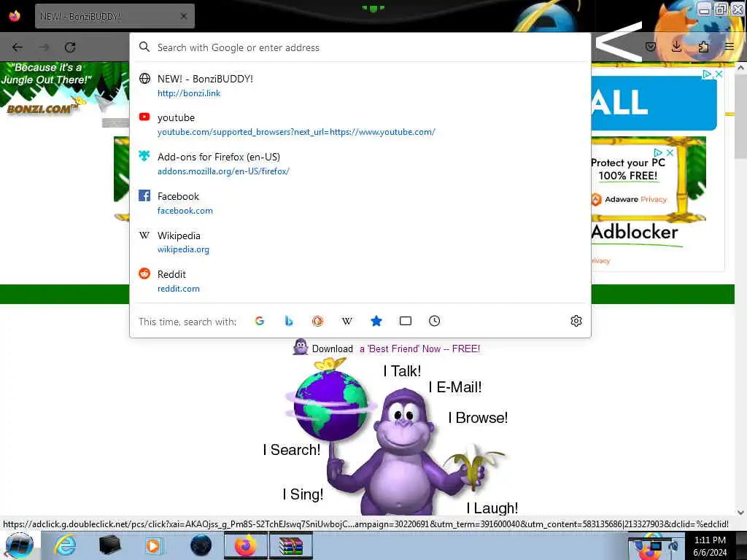This screenshot has height=560, width=747.
Task: Close the NEW! - BonziBUDDY! tab
Action: (184, 16)
